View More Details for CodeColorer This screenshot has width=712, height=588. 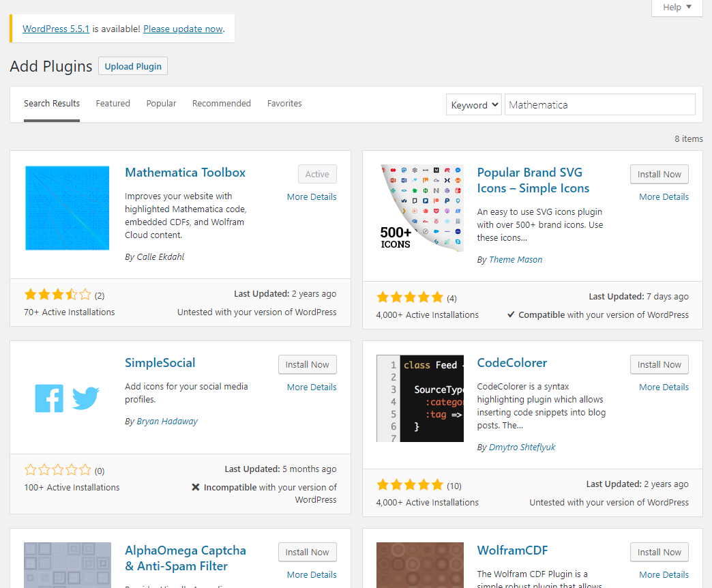(664, 387)
